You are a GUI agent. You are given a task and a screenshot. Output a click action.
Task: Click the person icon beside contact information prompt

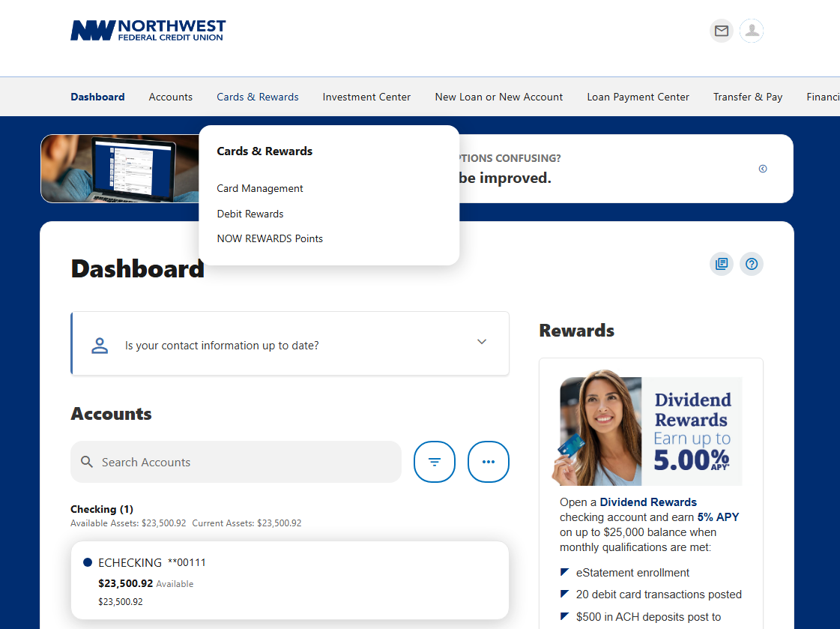tap(100, 346)
